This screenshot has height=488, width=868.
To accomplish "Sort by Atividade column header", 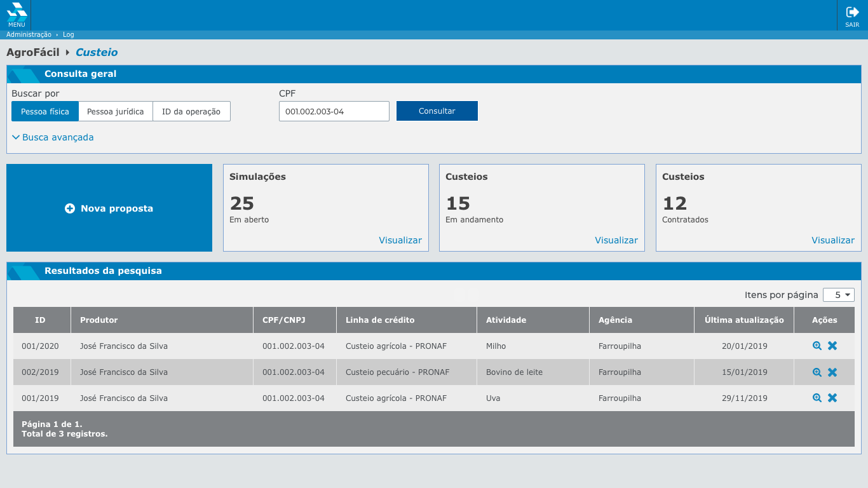I will (533, 320).
